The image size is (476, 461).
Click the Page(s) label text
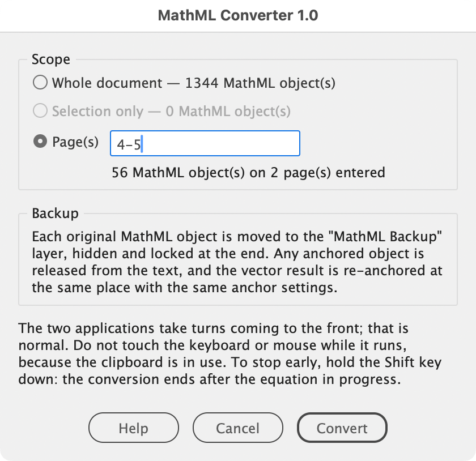75,142
